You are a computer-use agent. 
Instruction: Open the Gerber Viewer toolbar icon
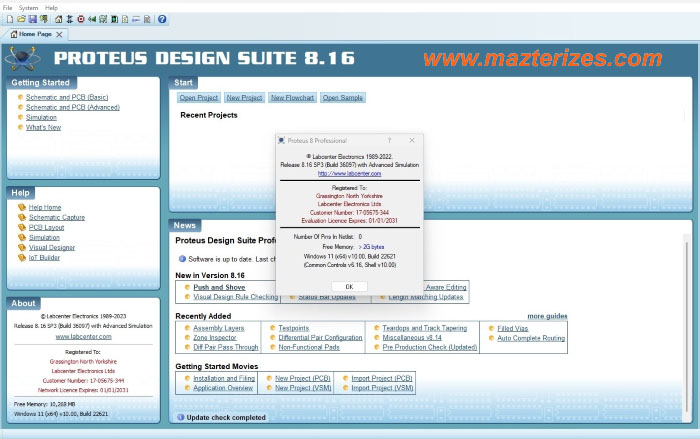coord(103,19)
